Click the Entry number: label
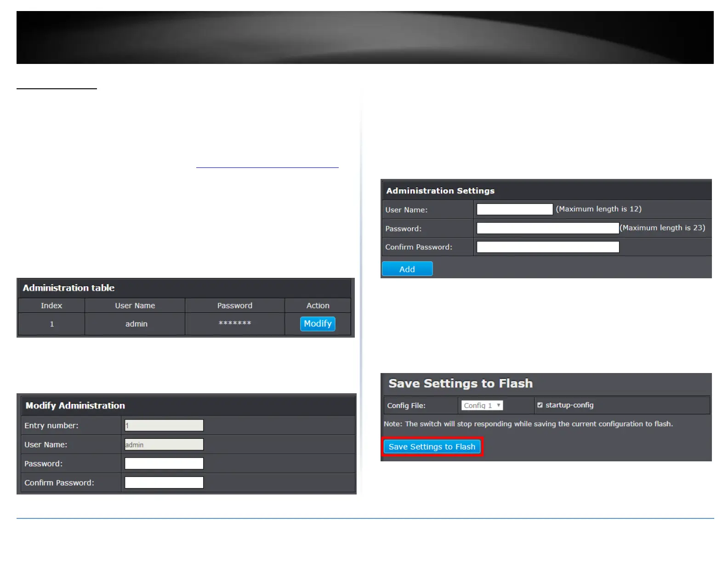Screen dimensions: 728x563 pyautogui.click(x=51, y=426)
